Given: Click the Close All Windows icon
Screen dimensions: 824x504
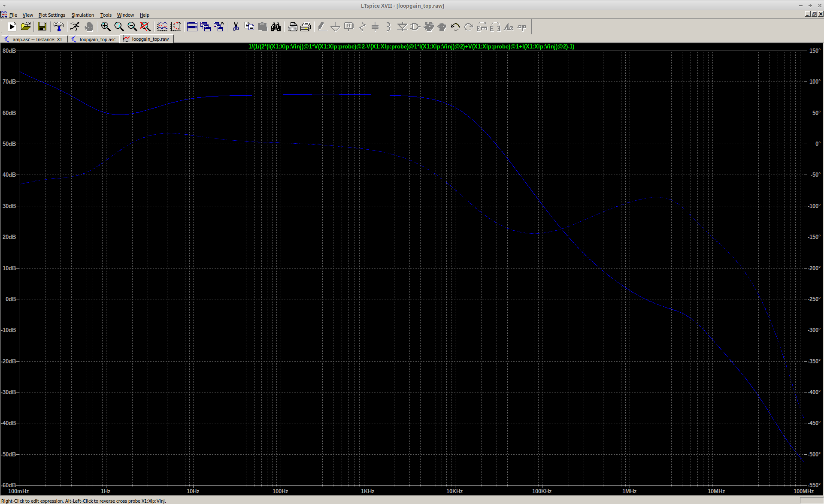Looking at the screenshot, I should click(219, 27).
